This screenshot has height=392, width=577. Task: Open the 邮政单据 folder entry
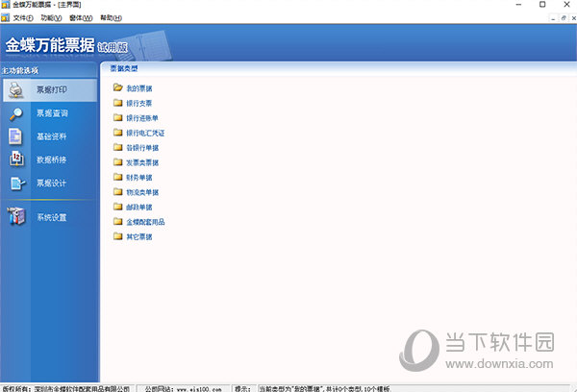(133, 207)
